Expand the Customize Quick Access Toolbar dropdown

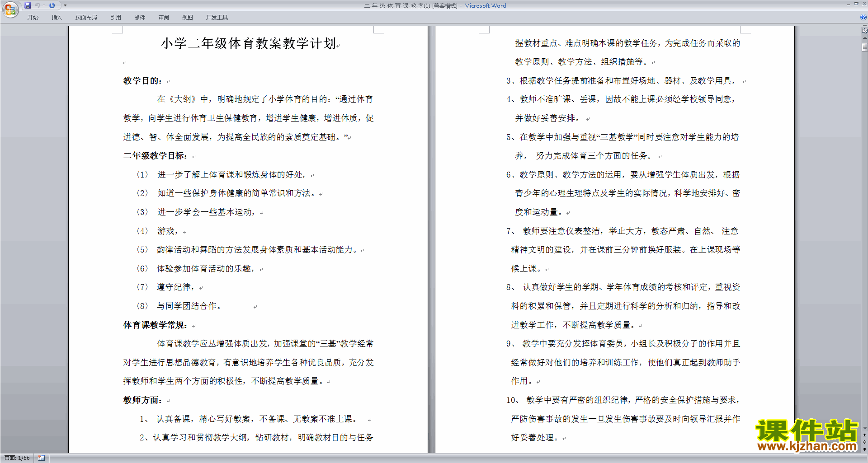[x=65, y=5]
